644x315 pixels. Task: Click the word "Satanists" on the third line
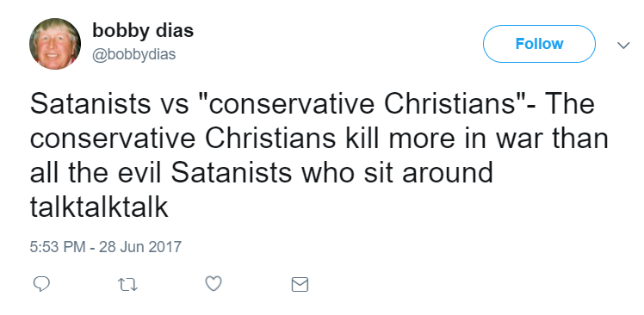[232, 172]
